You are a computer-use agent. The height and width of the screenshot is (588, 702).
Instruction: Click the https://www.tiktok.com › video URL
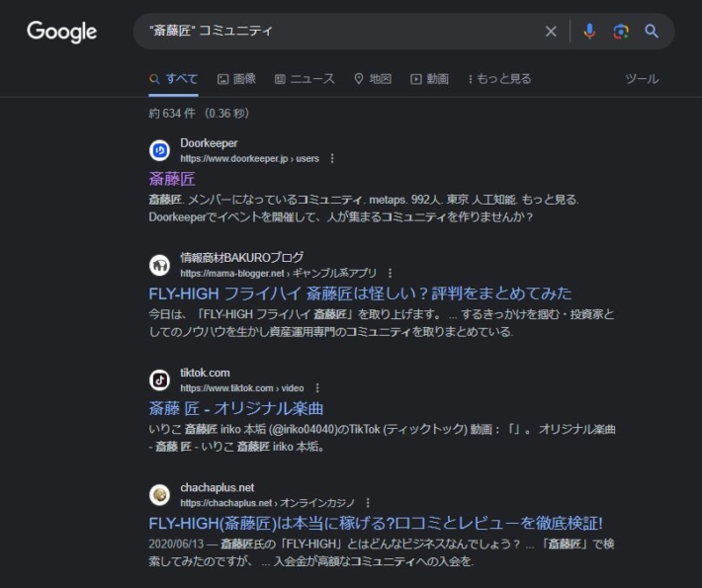click(x=242, y=388)
